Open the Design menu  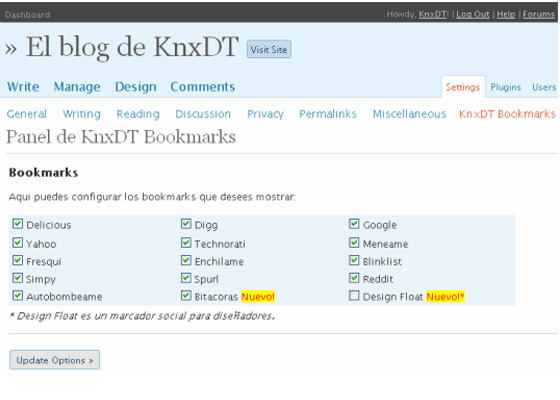(x=135, y=87)
